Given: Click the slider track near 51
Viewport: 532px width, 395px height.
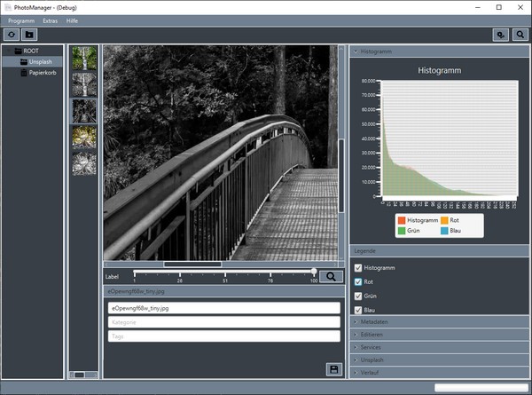Looking at the screenshot, I should 225,272.
